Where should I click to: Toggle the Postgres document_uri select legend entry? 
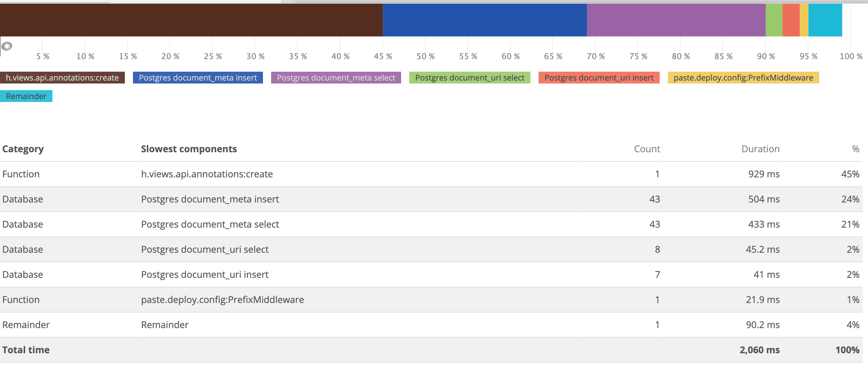click(469, 78)
